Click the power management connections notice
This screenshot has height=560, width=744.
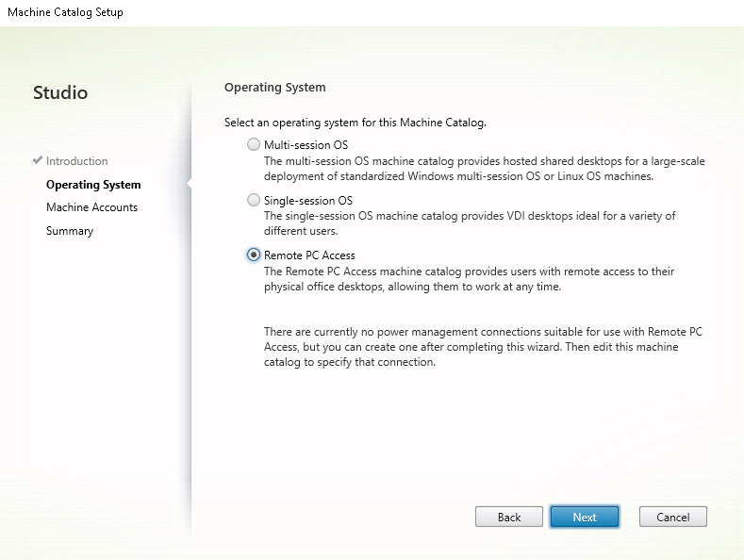point(483,347)
